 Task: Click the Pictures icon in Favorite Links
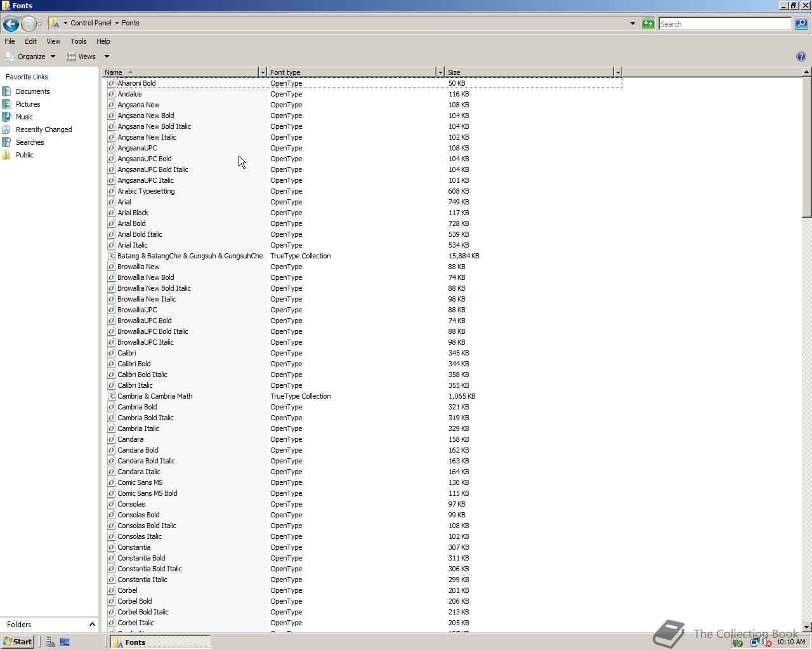(x=6, y=104)
